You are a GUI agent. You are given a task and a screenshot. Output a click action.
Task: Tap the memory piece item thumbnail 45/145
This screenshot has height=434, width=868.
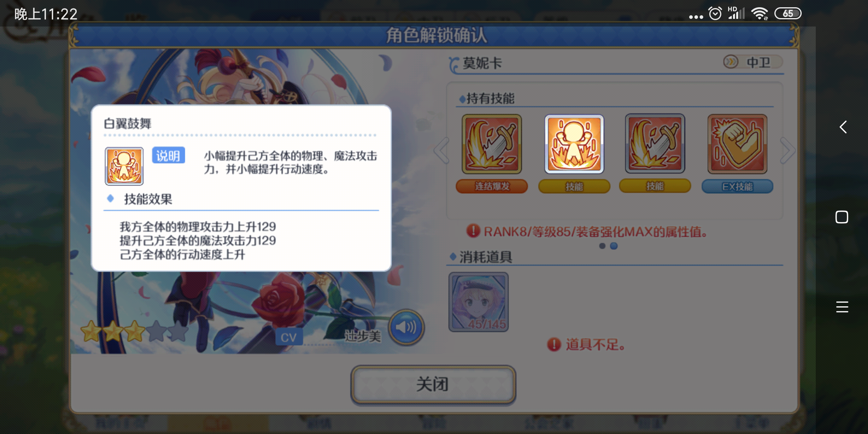click(479, 302)
